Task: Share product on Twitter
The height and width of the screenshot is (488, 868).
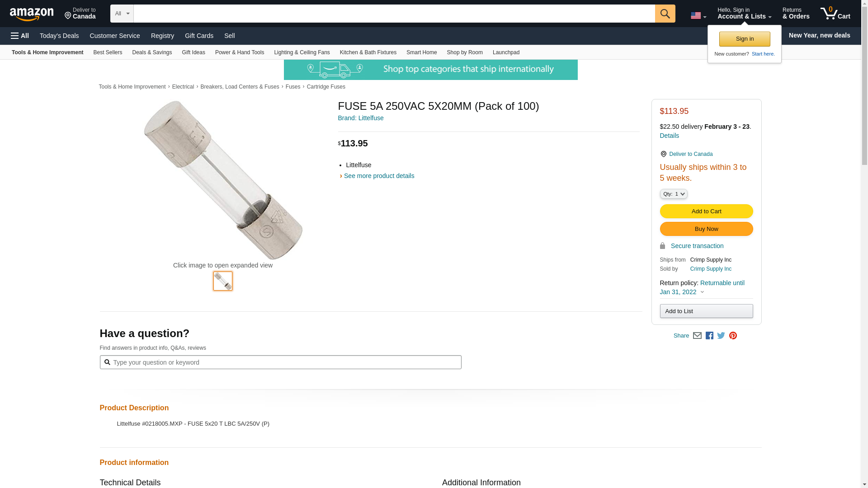Action: click(721, 336)
